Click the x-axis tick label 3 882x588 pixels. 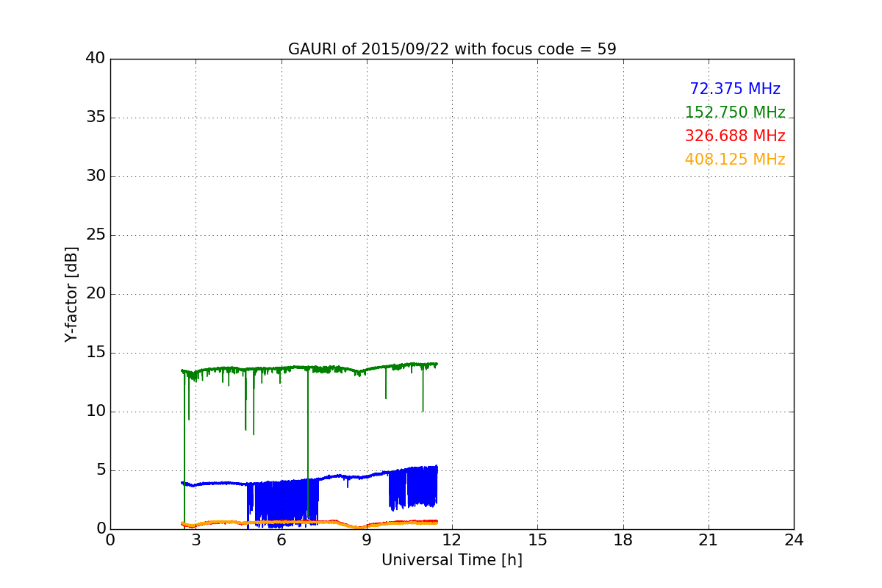196,540
